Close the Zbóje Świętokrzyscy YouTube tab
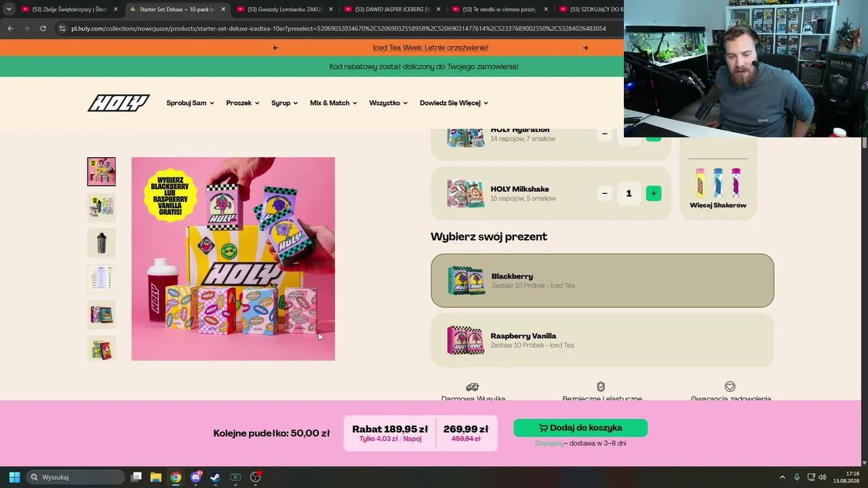 coord(116,9)
